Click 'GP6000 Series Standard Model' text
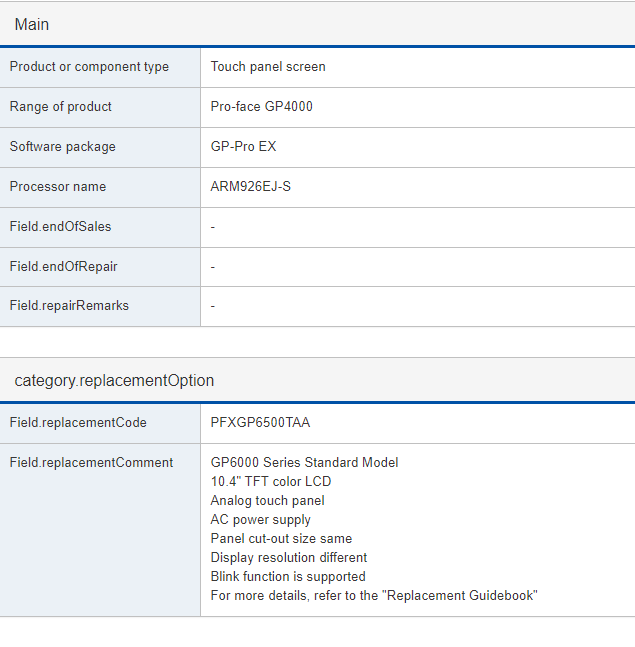This screenshot has height=647, width=635. click(305, 463)
